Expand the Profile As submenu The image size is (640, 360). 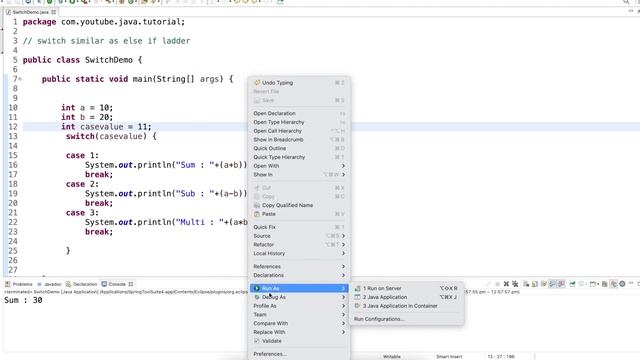tap(299, 306)
